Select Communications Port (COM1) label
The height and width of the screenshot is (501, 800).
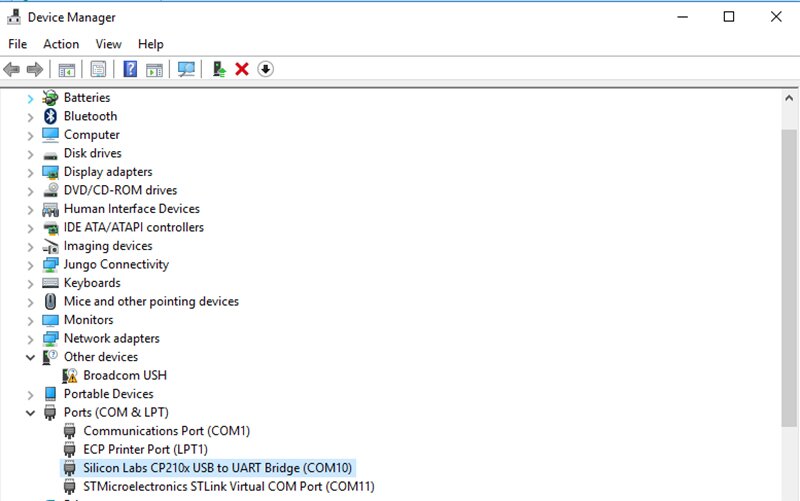(166, 431)
